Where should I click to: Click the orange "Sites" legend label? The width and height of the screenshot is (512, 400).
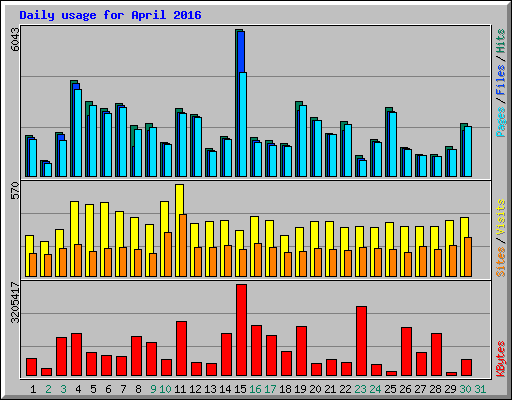coord(501,262)
